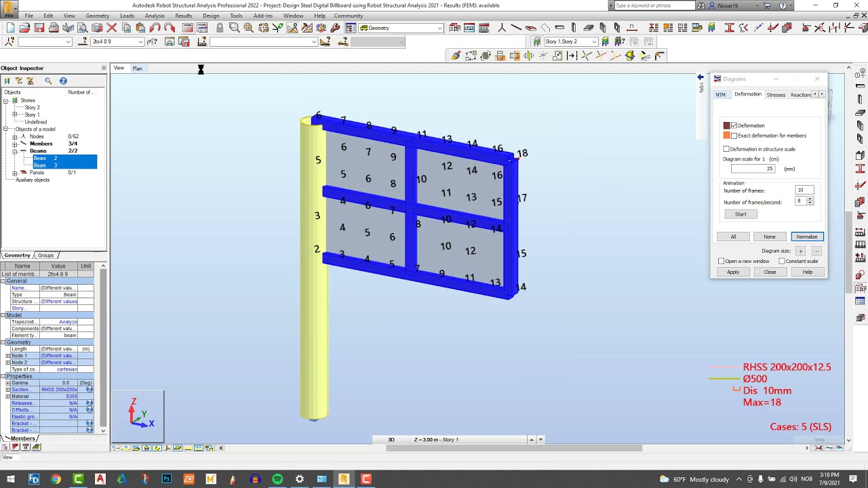The height and width of the screenshot is (488, 868).
Task: Toggle the Deformation checkbox
Action: (734, 125)
